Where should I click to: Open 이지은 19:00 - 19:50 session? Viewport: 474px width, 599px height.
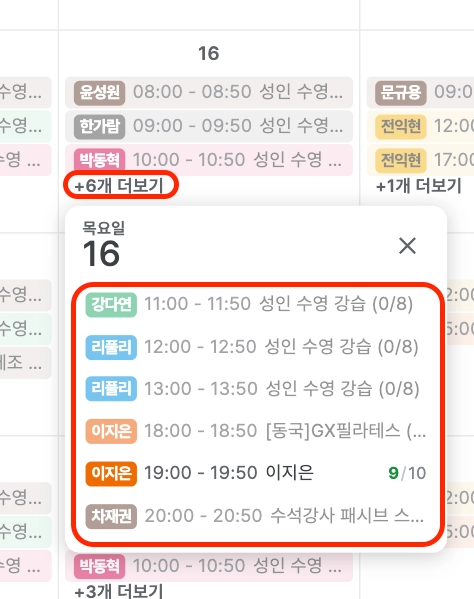point(256,473)
